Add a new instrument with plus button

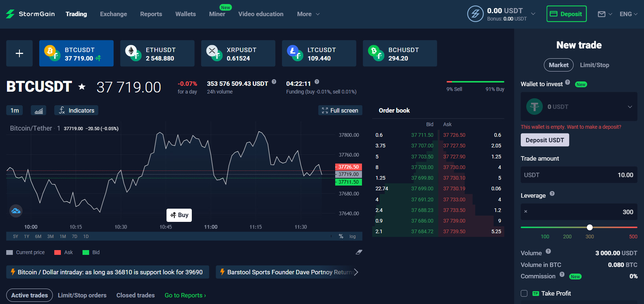point(19,53)
